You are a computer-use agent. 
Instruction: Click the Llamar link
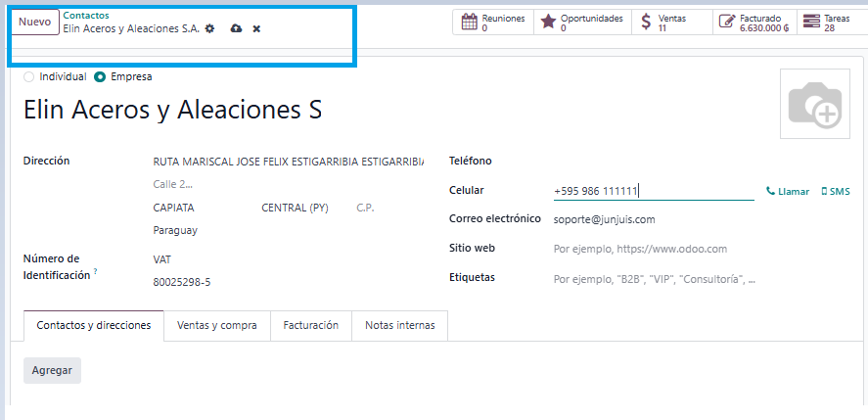coord(788,192)
